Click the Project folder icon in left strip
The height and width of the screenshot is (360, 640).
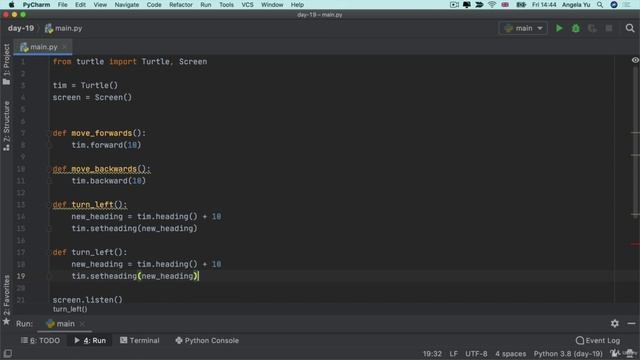(6, 82)
